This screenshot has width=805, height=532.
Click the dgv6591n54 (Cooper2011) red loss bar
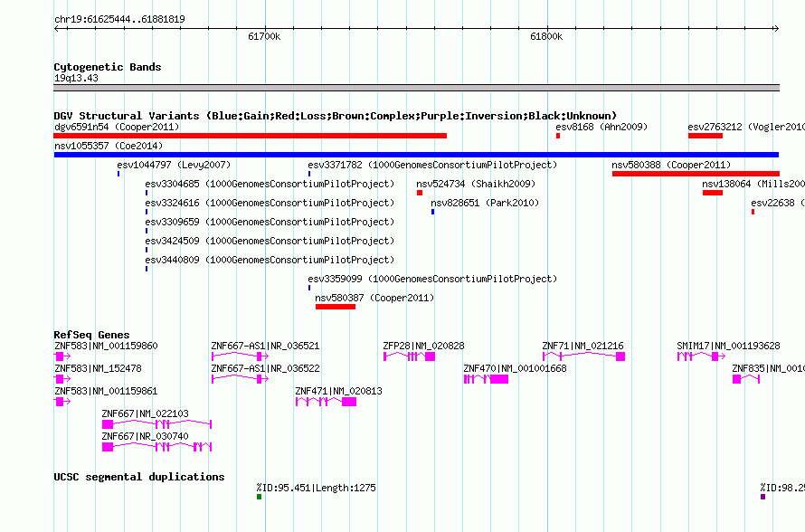(250, 136)
